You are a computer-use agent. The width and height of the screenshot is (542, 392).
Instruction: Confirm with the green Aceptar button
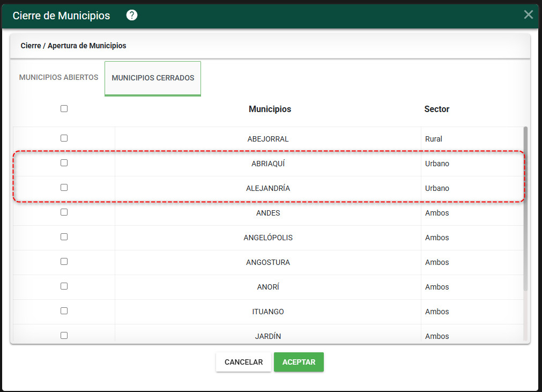pos(299,362)
